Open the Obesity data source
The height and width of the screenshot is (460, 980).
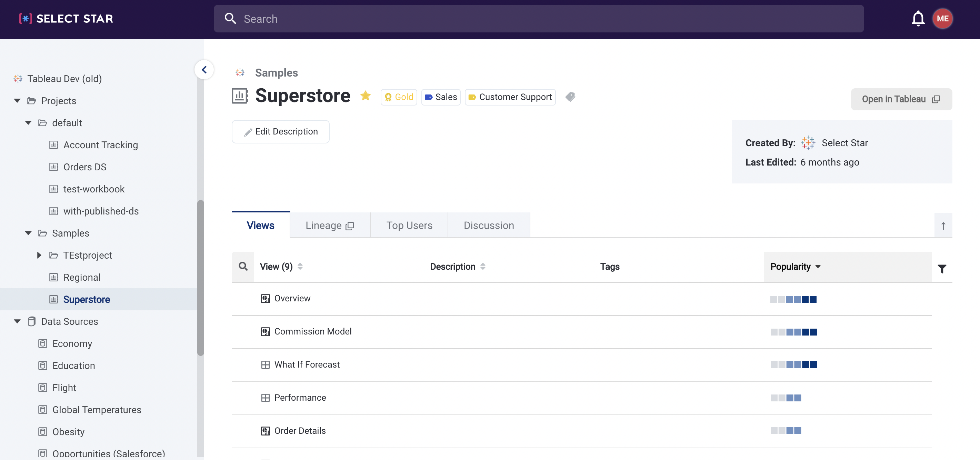(68, 431)
